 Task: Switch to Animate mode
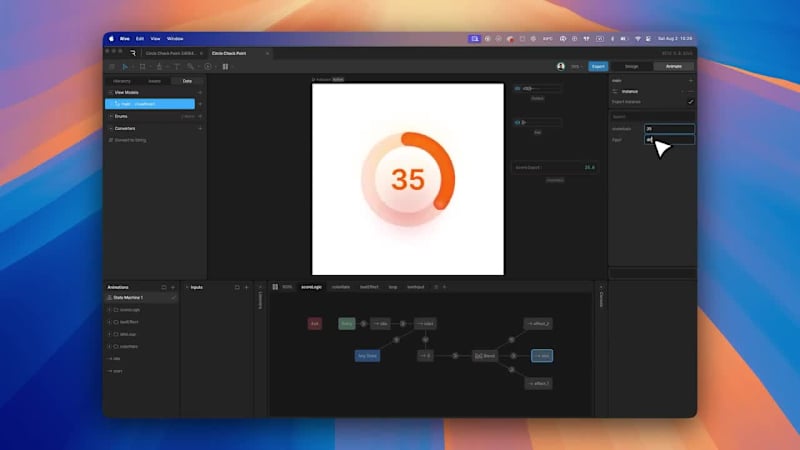[x=673, y=66]
